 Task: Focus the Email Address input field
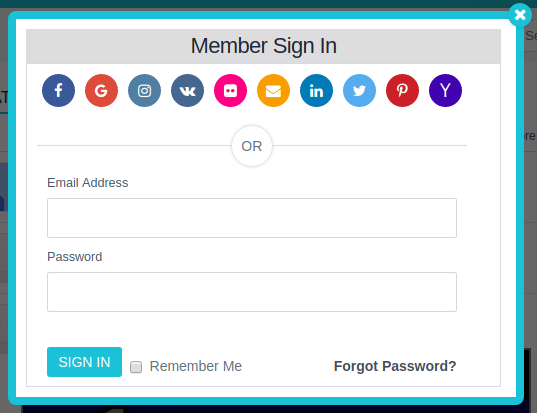(252, 218)
